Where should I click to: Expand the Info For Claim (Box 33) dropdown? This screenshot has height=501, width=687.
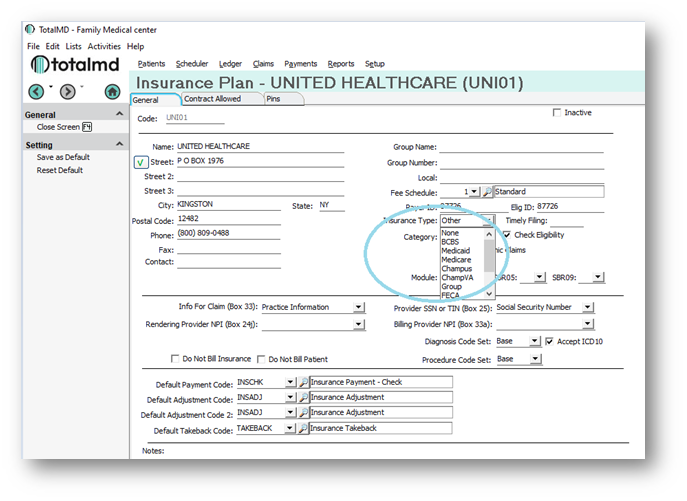click(x=359, y=308)
